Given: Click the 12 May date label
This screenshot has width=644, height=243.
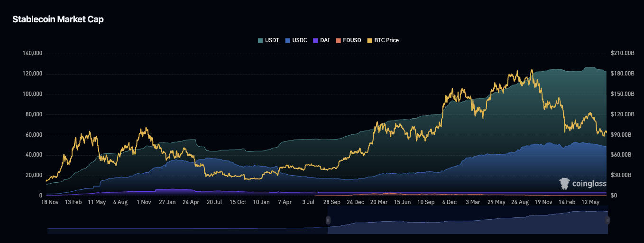Looking at the screenshot, I should point(590,202).
